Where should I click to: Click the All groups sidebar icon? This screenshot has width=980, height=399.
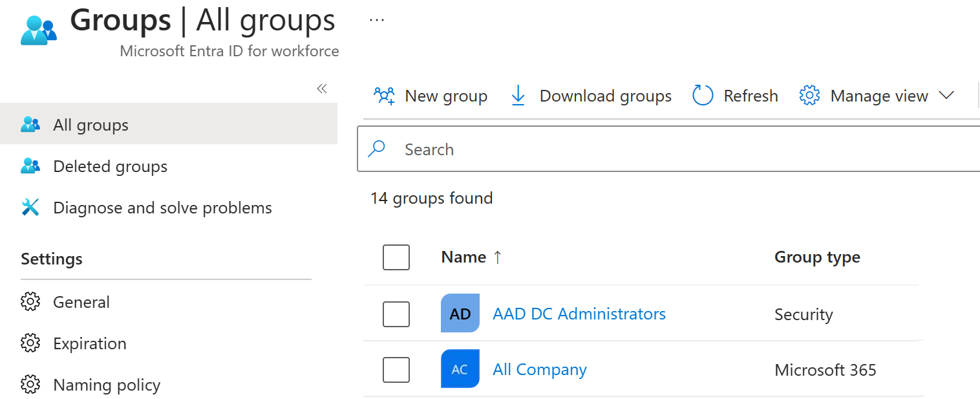click(x=30, y=124)
